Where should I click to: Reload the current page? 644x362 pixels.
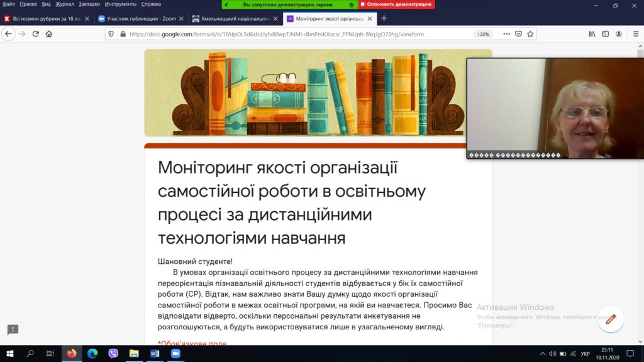[x=36, y=34]
